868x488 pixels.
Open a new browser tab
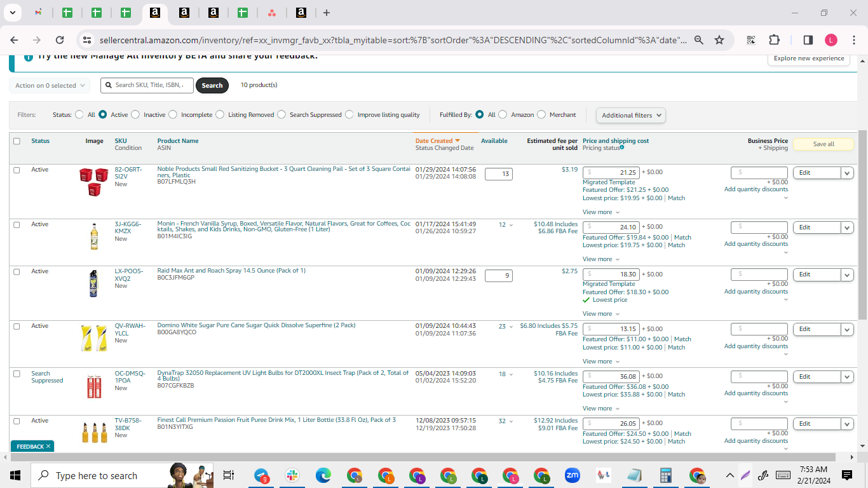[327, 13]
